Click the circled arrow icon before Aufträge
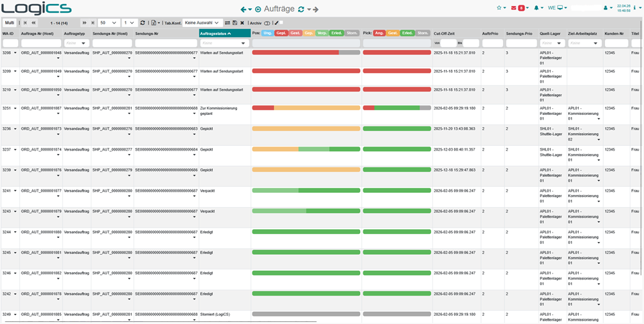The image size is (644, 324). coord(258,9)
